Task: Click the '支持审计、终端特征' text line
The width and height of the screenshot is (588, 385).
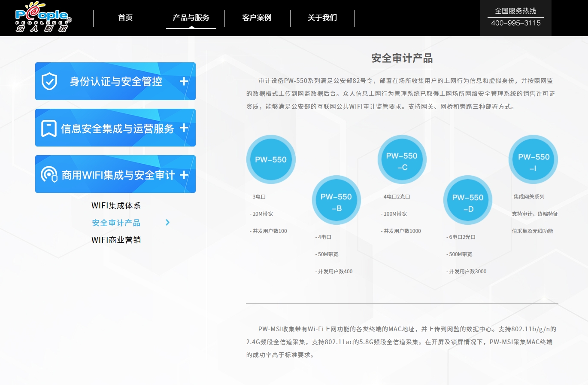Action: coord(535,214)
